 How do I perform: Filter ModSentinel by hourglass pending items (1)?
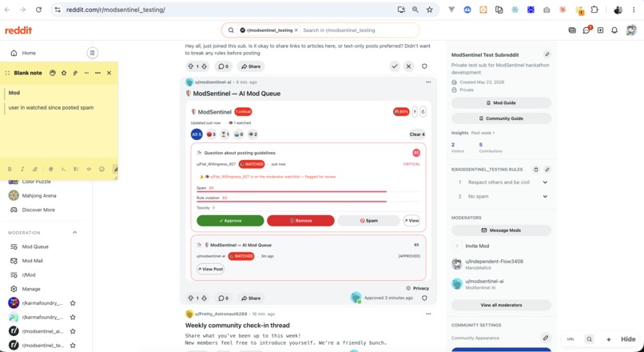click(x=225, y=134)
